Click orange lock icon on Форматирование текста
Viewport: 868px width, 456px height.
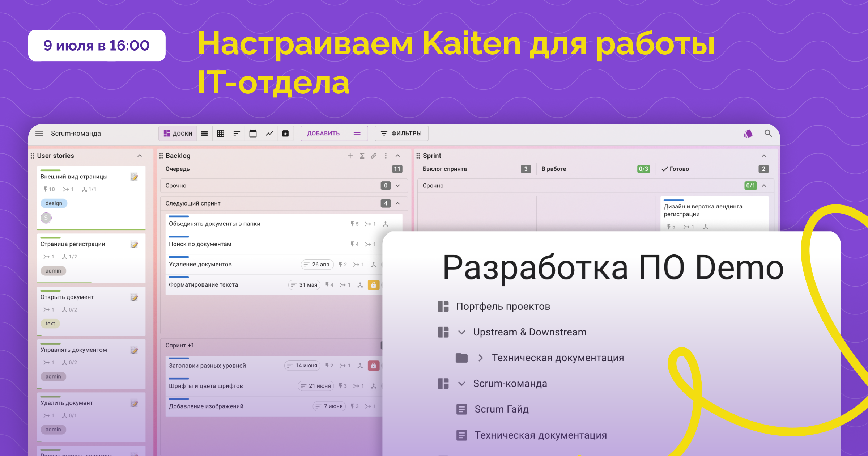coord(374,285)
